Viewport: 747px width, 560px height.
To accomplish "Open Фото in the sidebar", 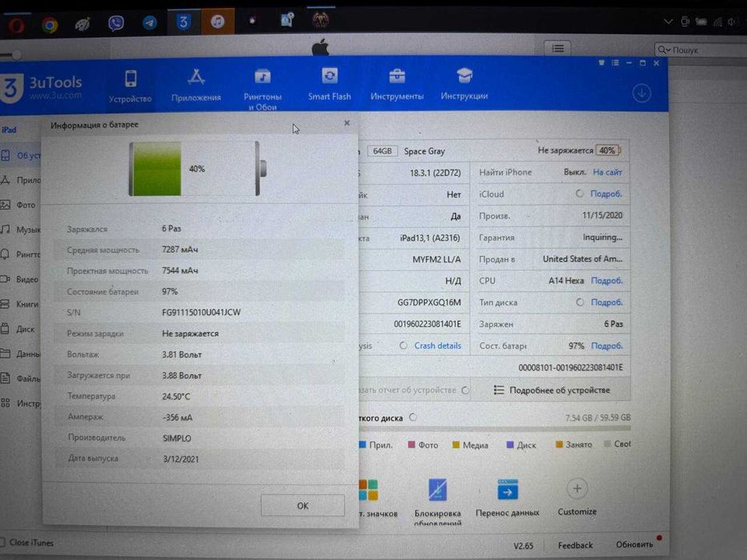I will click(19, 205).
